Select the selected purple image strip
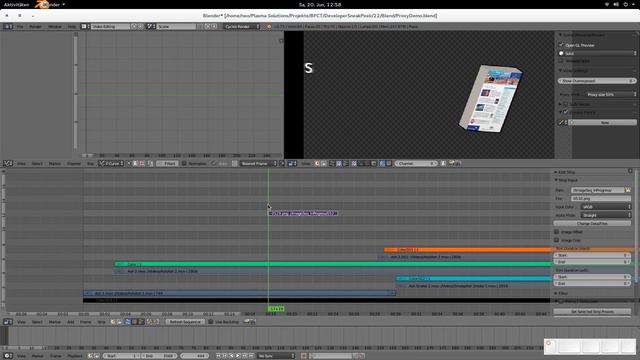This screenshot has width=640, height=360. coord(303,213)
